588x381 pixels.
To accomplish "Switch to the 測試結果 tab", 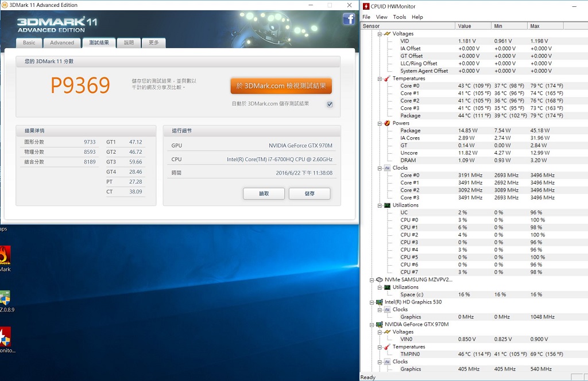I will pos(99,42).
